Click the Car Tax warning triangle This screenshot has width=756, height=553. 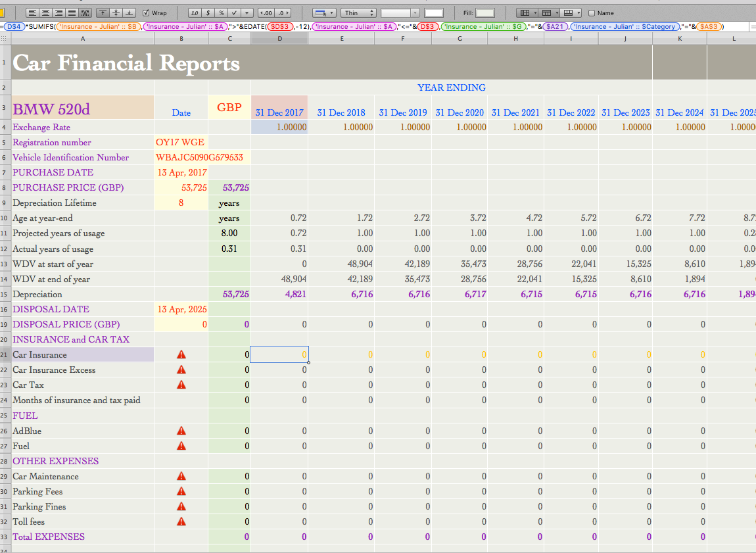tap(181, 385)
